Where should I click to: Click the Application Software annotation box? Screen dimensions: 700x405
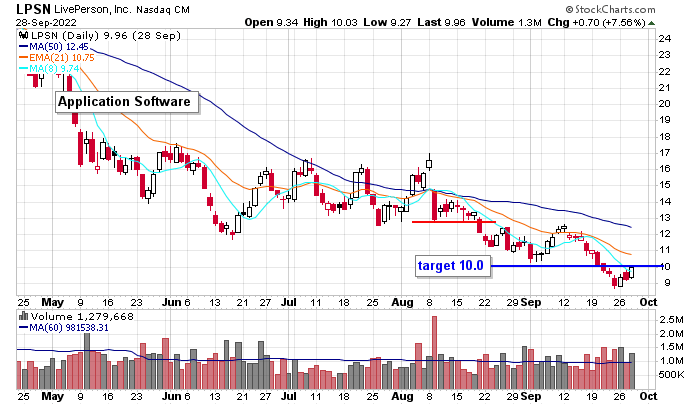tap(126, 102)
